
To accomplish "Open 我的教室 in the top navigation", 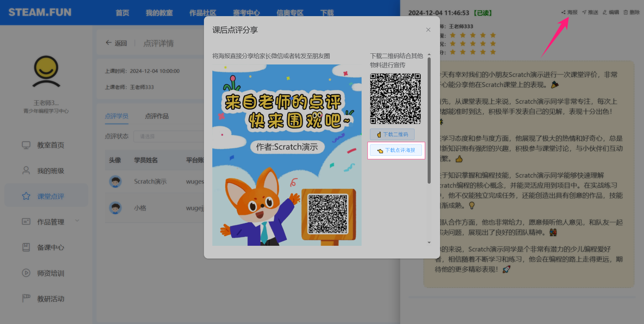I will tap(159, 13).
